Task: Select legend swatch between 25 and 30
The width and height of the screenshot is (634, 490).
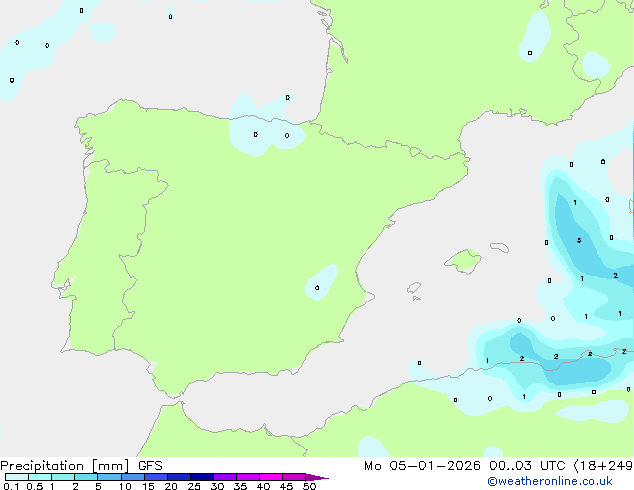Action: tap(202, 477)
